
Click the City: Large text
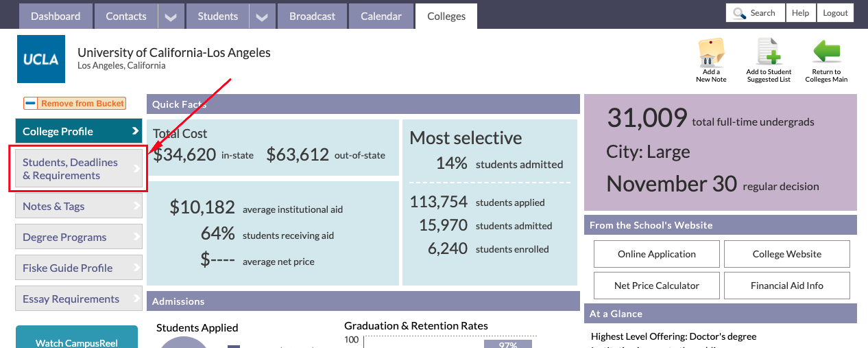(x=648, y=152)
